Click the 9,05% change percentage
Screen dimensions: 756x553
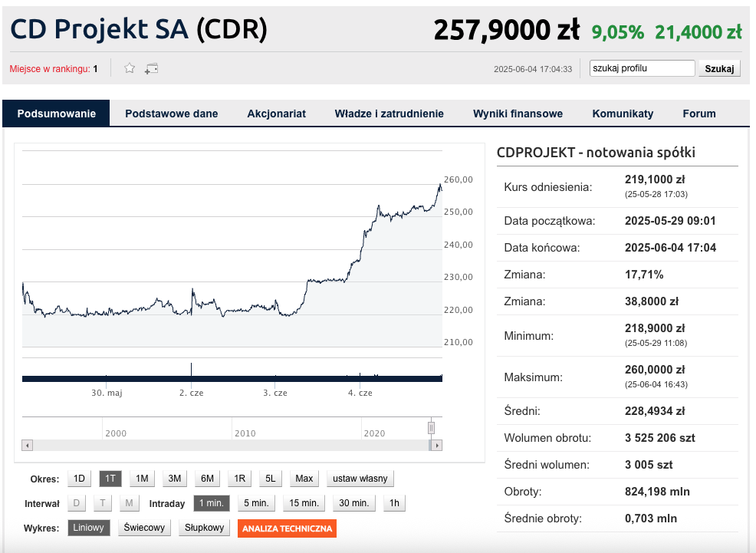(x=618, y=32)
